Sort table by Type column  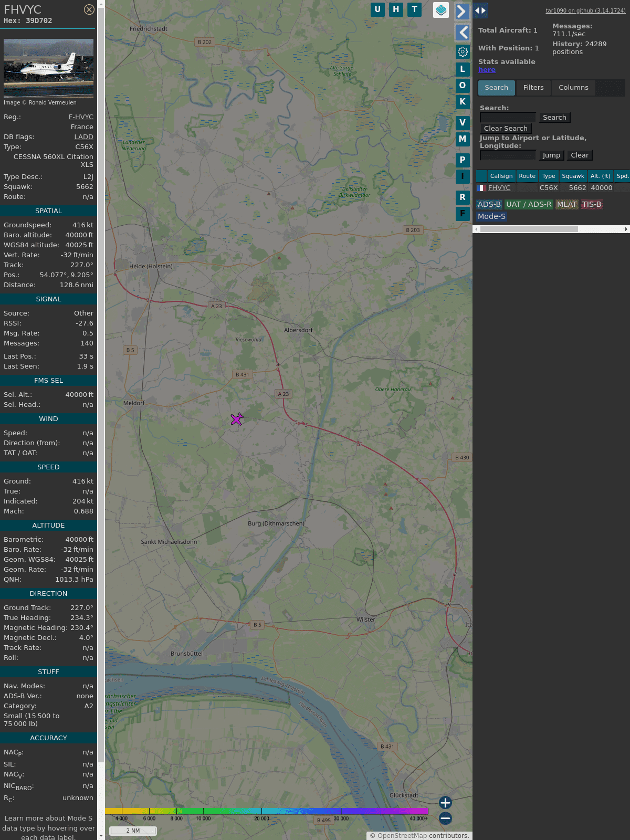pos(549,176)
